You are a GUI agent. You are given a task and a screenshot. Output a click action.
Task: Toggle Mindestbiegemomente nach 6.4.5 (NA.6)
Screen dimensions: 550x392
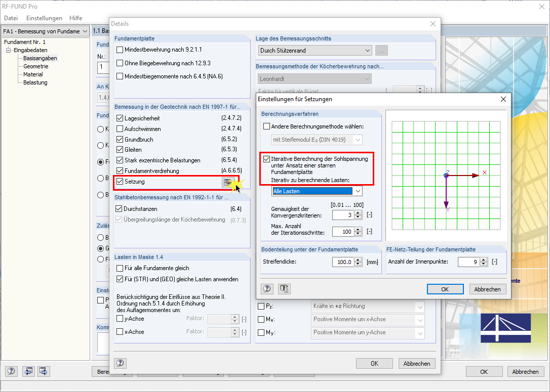click(x=120, y=76)
